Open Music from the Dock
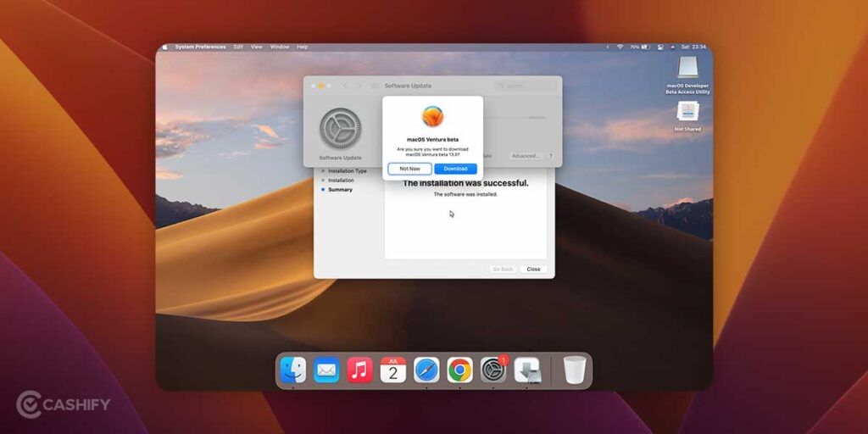Image resolution: width=868 pixels, height=434 pixels. point(359,370)
